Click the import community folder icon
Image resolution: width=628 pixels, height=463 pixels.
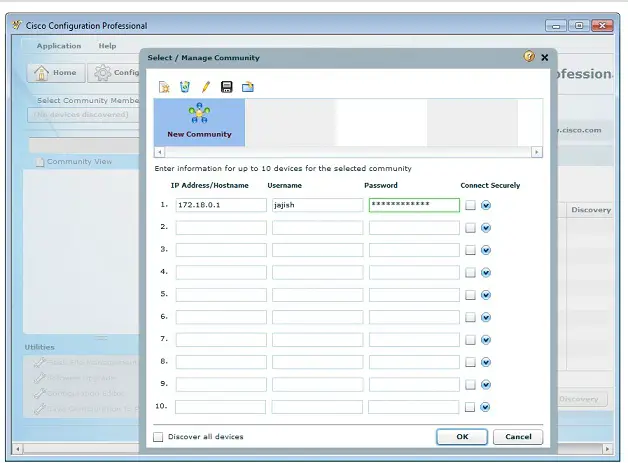point(248,87)
